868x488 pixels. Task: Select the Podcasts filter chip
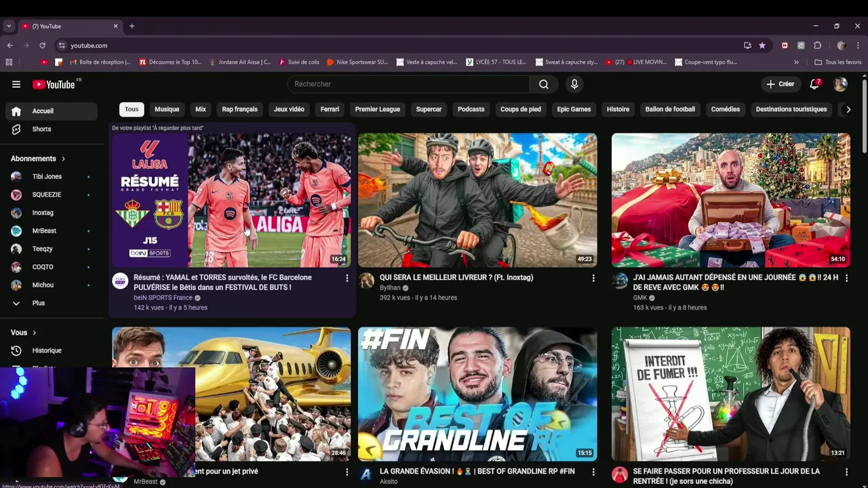coord(471,109)
